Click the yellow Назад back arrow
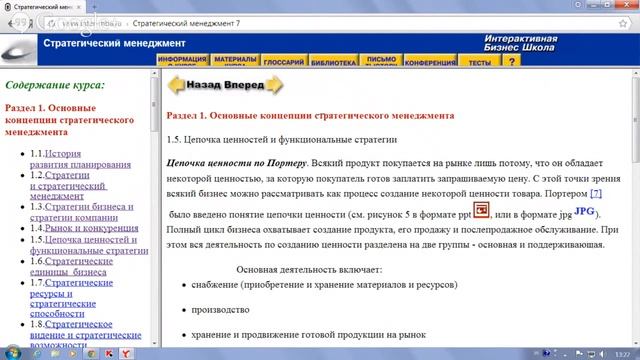Image resolution: width=640 pixels, height=360 pixels. pyautogui.click(x=177, y=85)
